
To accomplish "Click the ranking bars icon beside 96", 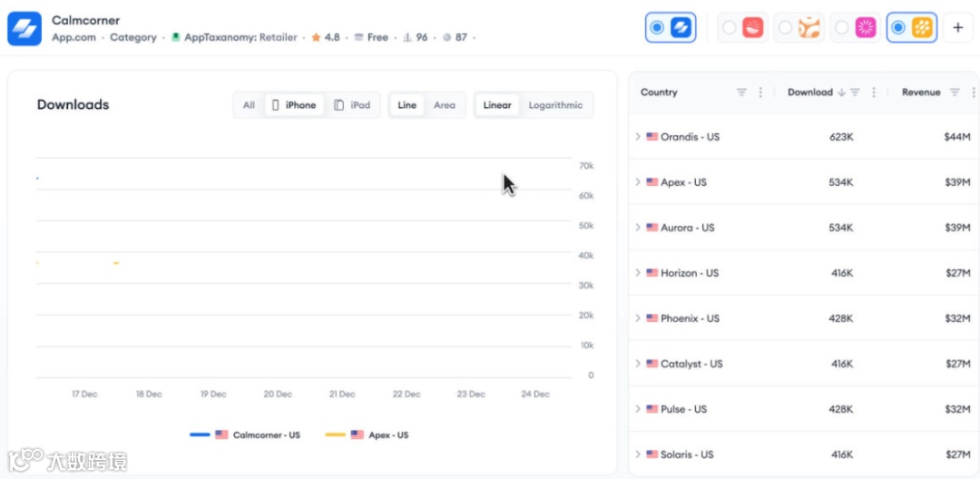I will tap(407, 37).
